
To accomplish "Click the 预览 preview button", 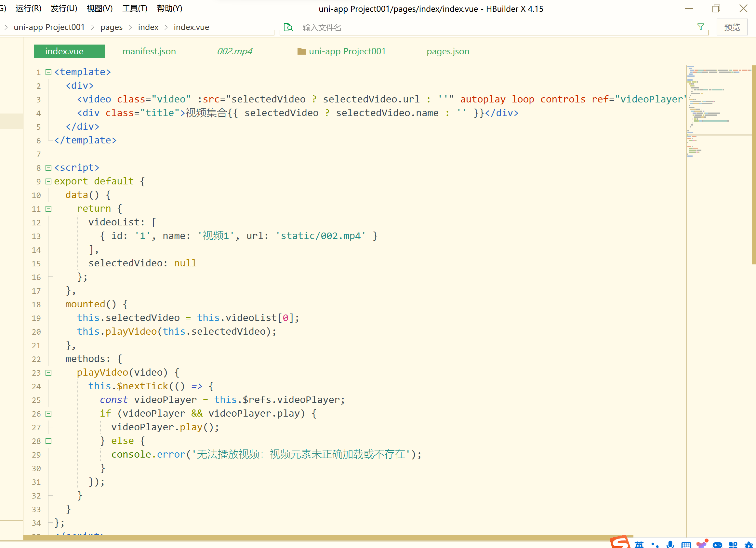I will (732, 27).
